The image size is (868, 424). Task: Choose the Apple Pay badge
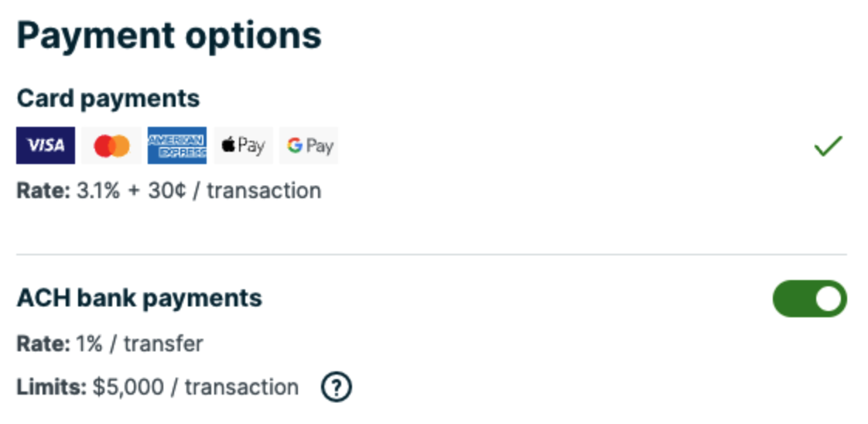pos(244,145)
